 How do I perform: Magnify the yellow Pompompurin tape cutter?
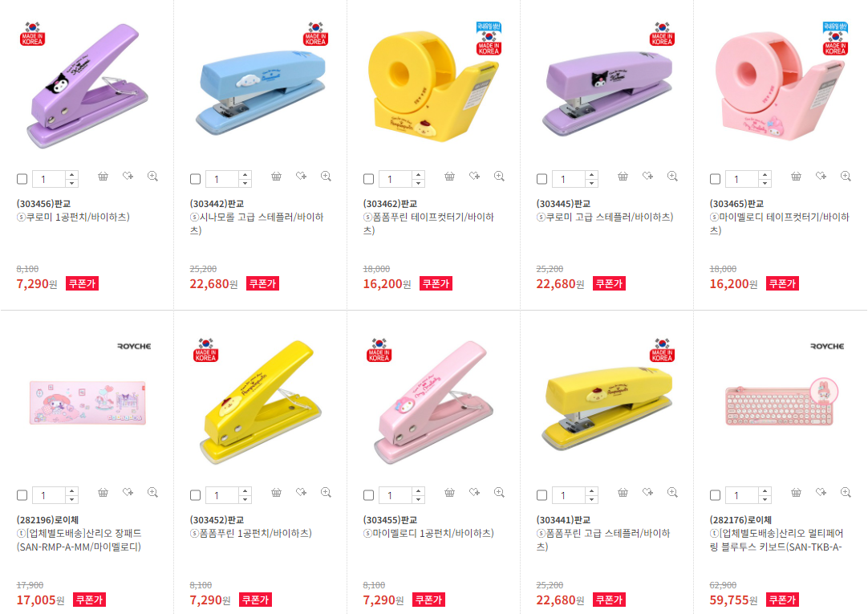(x=499, y=176)
